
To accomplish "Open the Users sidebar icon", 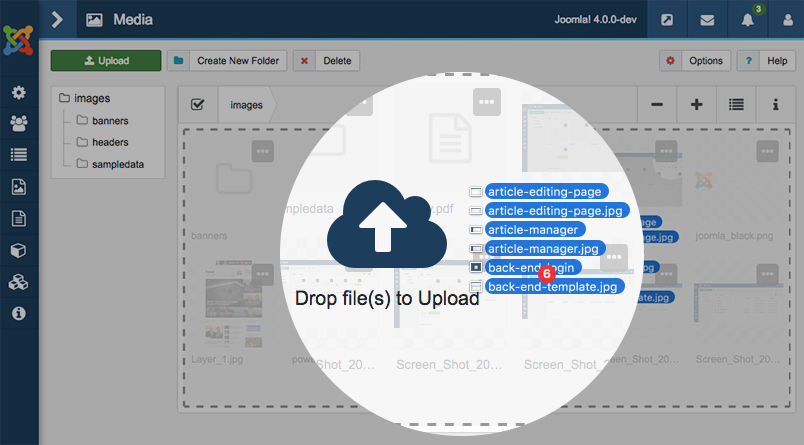I will pos(18,123).
